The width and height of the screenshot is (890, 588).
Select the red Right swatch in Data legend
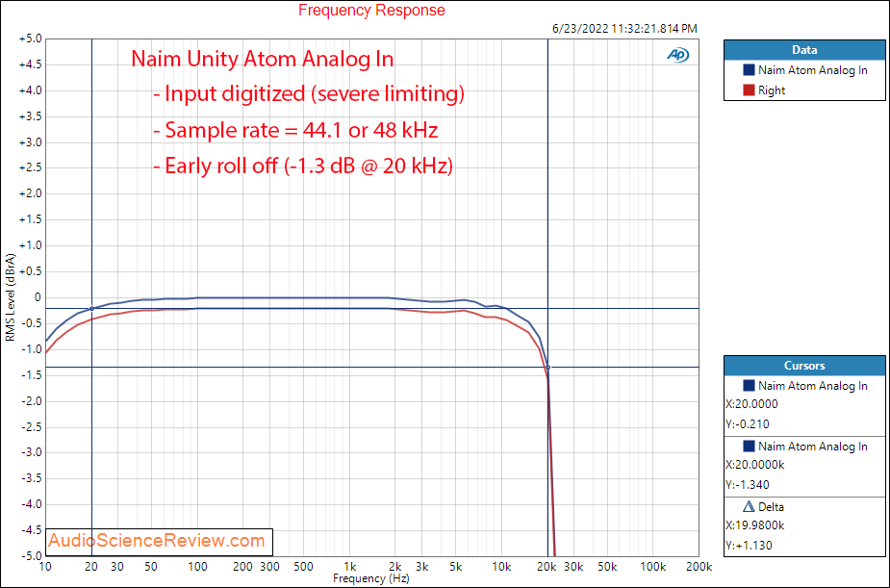749,90
